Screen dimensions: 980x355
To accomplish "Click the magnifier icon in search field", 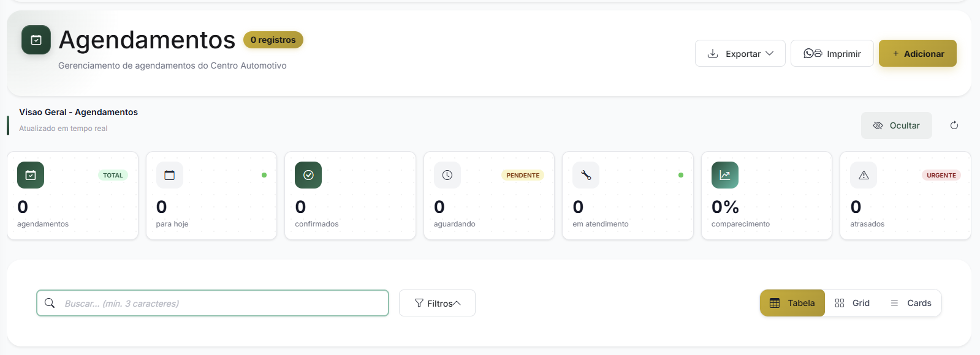I will pyautogui.click(x=50, y=303).
